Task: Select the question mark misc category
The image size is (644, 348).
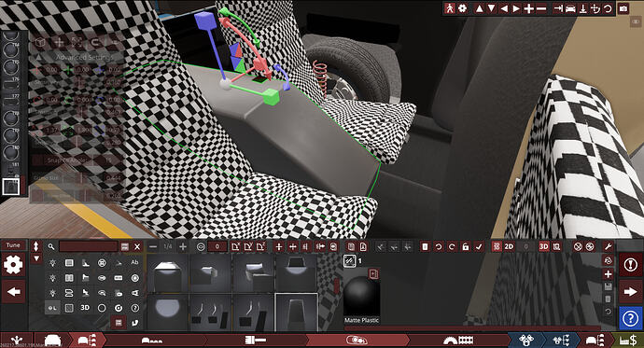Action: (x=134, y=308)
